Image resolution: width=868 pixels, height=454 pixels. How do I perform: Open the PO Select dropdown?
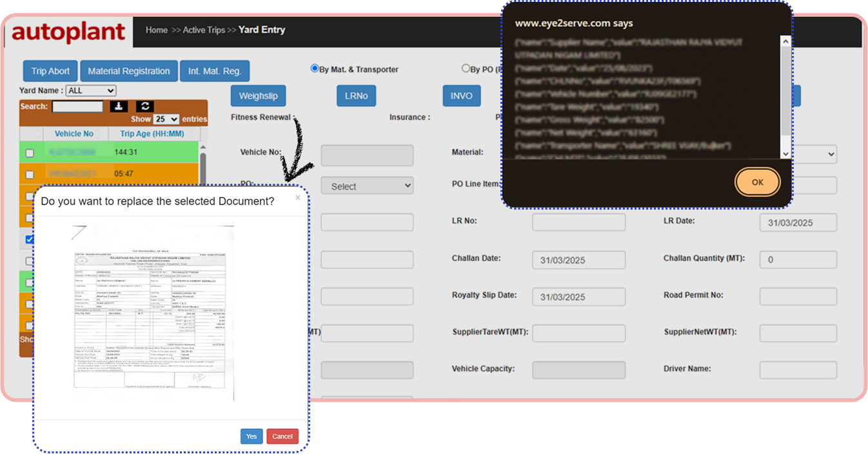pyautogui.click(x=367, y=186)
